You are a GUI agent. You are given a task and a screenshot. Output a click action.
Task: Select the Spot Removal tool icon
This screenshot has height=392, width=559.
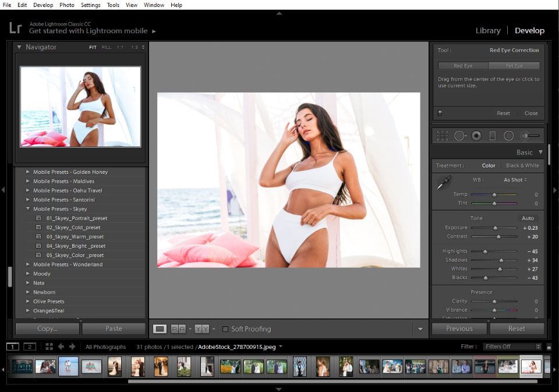tap(460, 136)
